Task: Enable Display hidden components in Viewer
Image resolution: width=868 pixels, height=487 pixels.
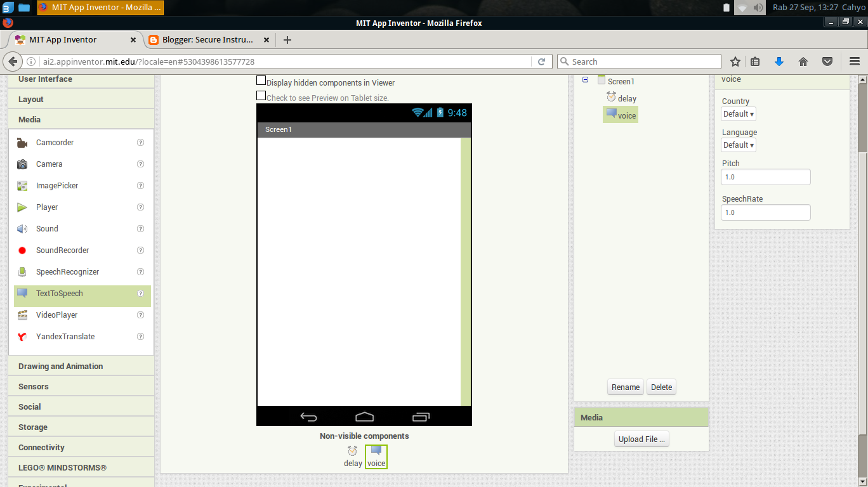Action: pyautogui.click(x=261, y=81)
